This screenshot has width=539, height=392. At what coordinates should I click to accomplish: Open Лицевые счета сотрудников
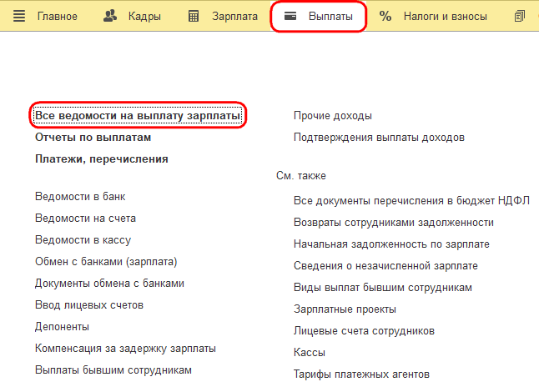click(x=364, y=331)
